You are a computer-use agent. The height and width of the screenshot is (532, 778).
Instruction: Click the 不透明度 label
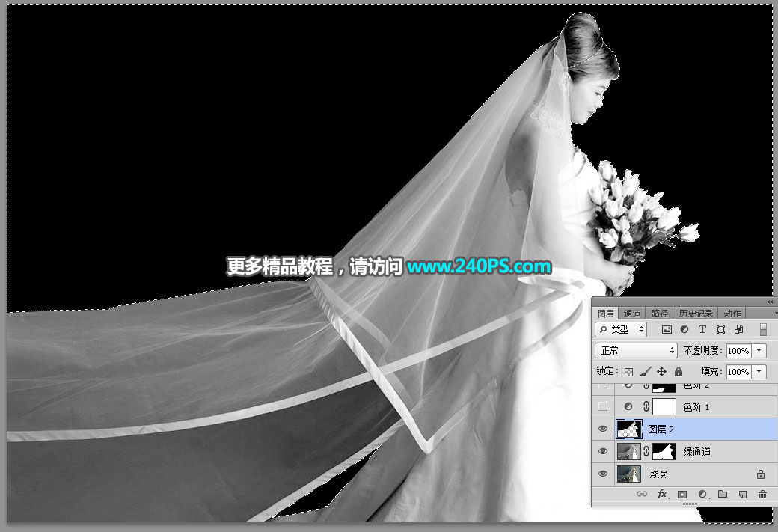tap(702, 351)
